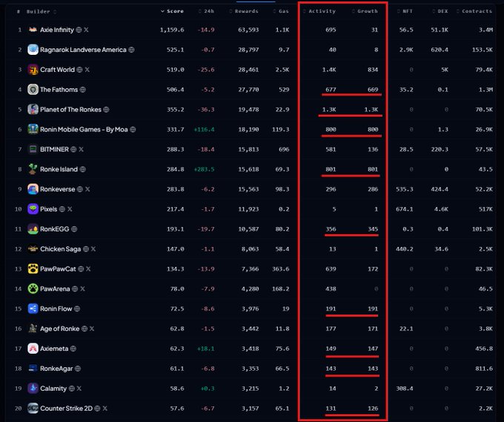Viewport: 504px width, 422px height.
Task: Open Ronkeverse X social icon
Action: point(87,189)
